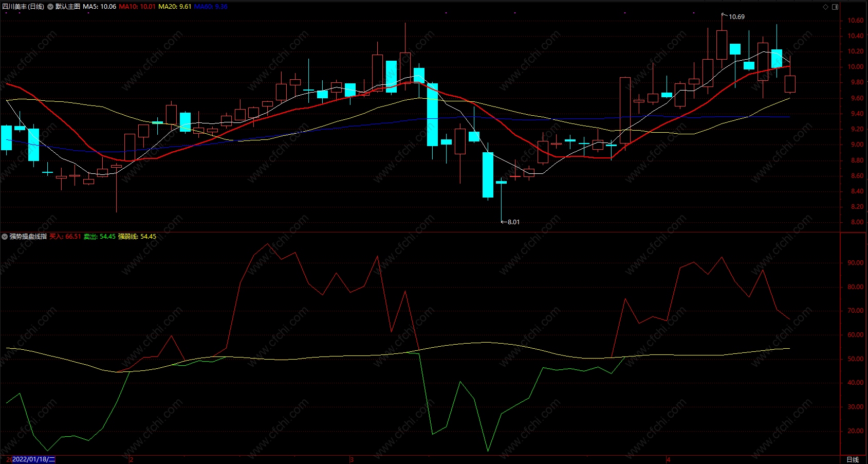Click the 9.00 price axis label
Image resolution: width=868 pixels, height=464 pixels.
coord(857,145)
